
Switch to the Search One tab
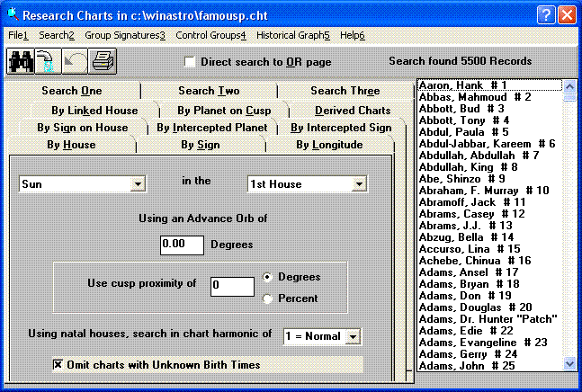(72, 91)
